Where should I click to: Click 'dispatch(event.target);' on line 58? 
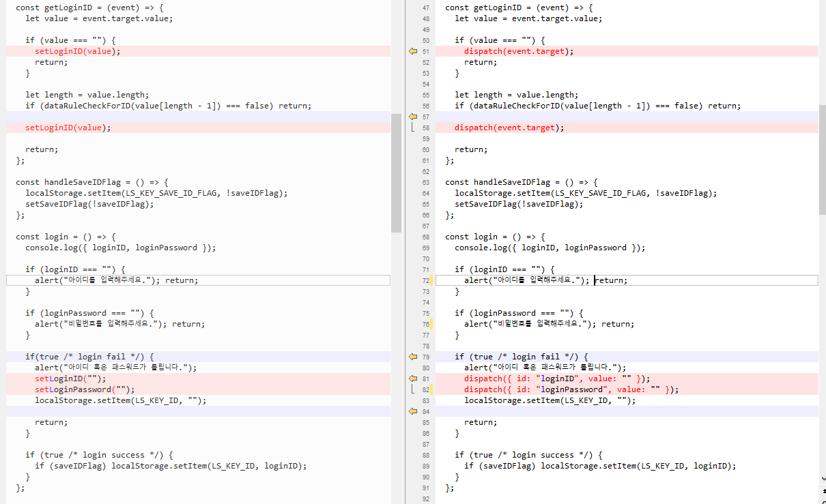509,128
